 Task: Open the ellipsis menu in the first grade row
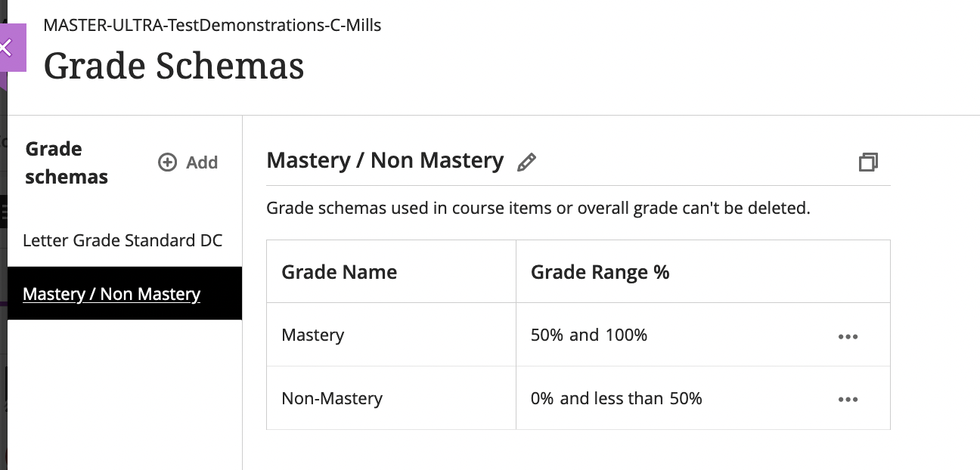click(x=848, y=337)
